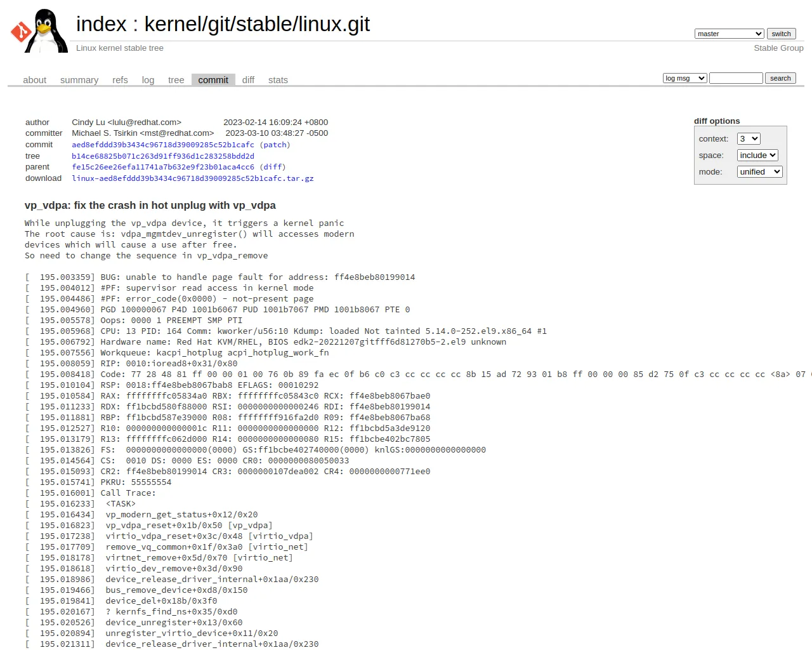Click the 'Stable Group' owner text
The image size is (812, 650).
(778, 48)
